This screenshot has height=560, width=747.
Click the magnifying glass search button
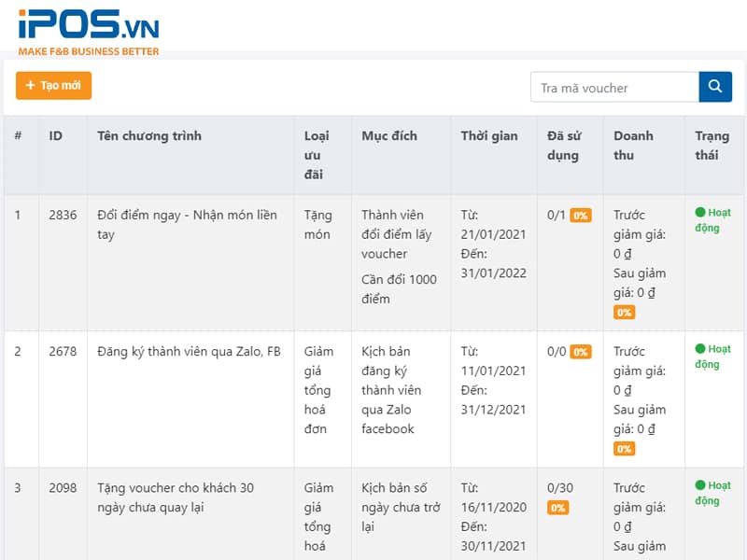[714, 87]
